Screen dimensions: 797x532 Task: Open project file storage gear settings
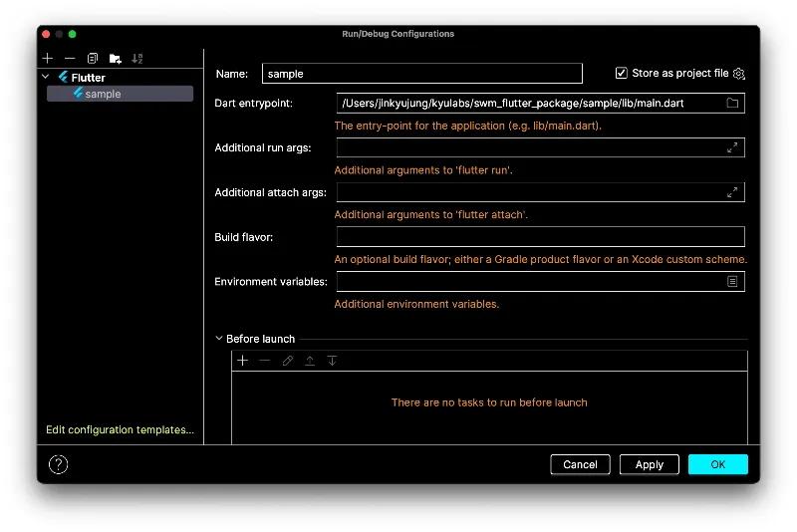click(739, 74)
